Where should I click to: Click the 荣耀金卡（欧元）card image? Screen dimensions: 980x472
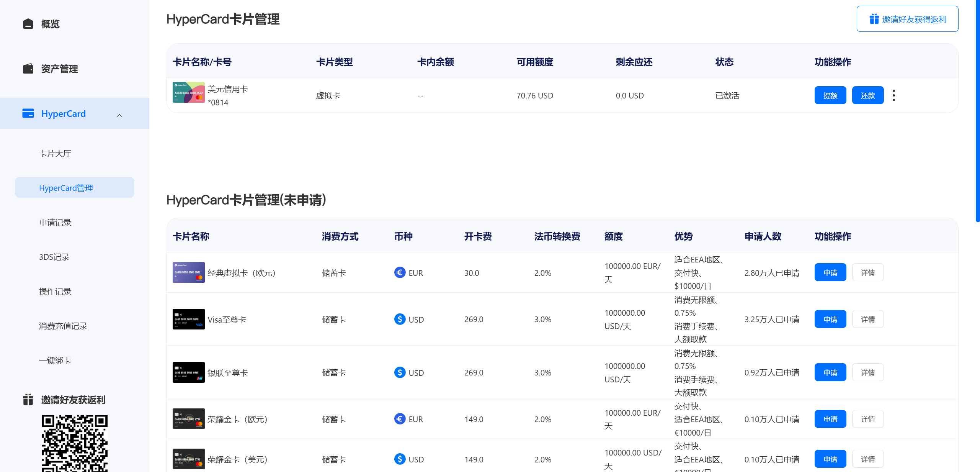189,419
